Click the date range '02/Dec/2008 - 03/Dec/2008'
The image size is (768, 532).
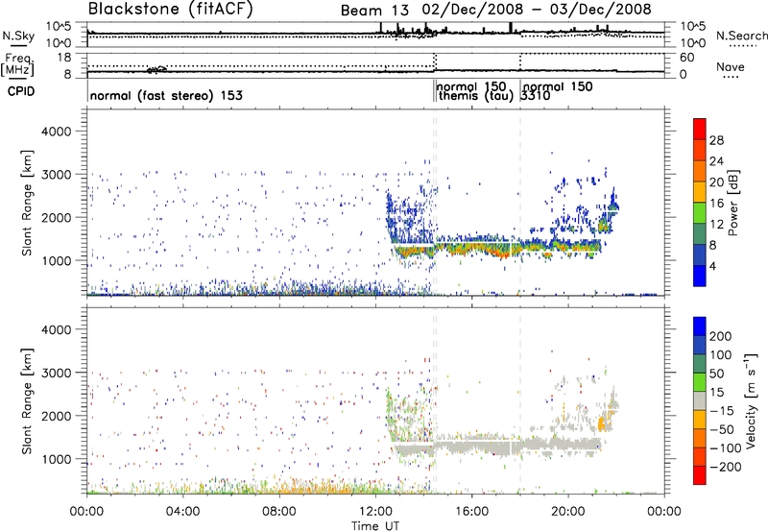[x=537, y=10]
